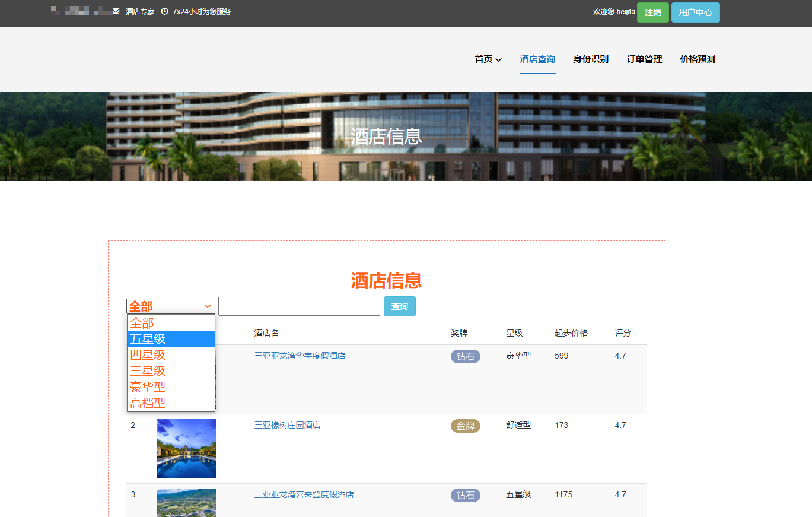Viewport: 812px width, 517px height.
Task: Click the envelope icon beside 酒店专家
Action: [x=116, y=12]
